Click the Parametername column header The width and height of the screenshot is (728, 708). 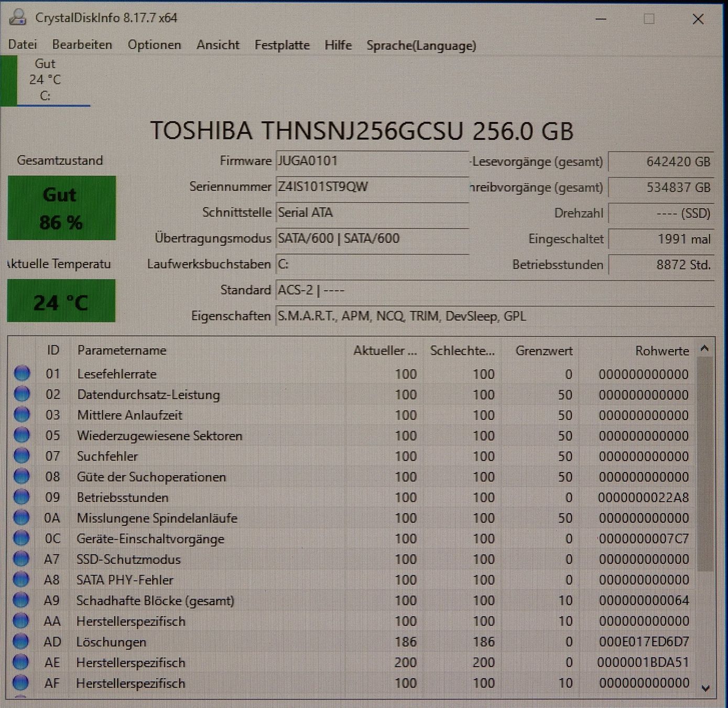[122, 350]
